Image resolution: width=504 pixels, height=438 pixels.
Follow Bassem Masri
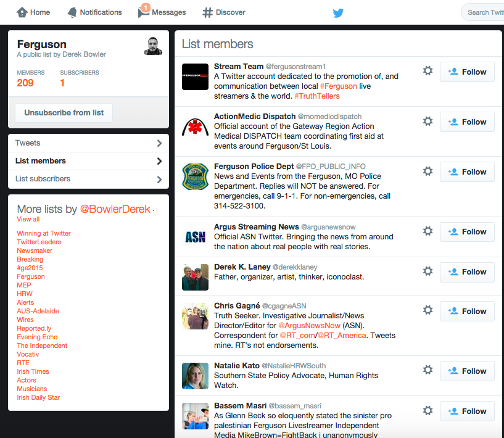pos(467,411)
